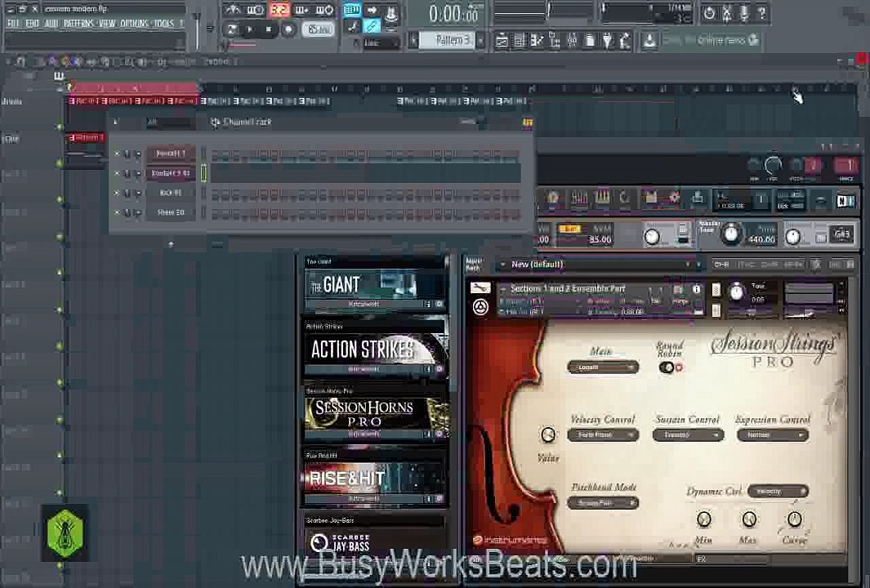Open the Pitchbend Mode dropdown
This screenshot has width=870, height=588.
603,503
